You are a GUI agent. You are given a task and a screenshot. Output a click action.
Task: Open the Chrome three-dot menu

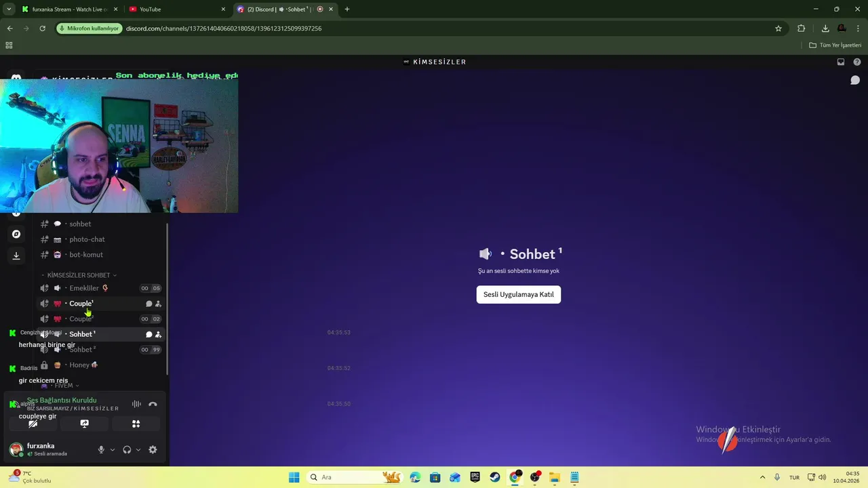point(858,28)
